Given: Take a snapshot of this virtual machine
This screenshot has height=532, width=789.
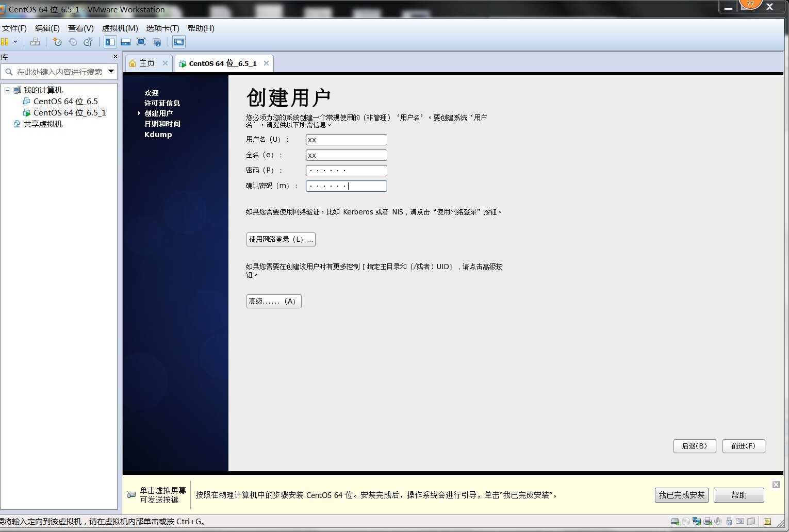Looking at the screenshot, I should tap(57, 42).
